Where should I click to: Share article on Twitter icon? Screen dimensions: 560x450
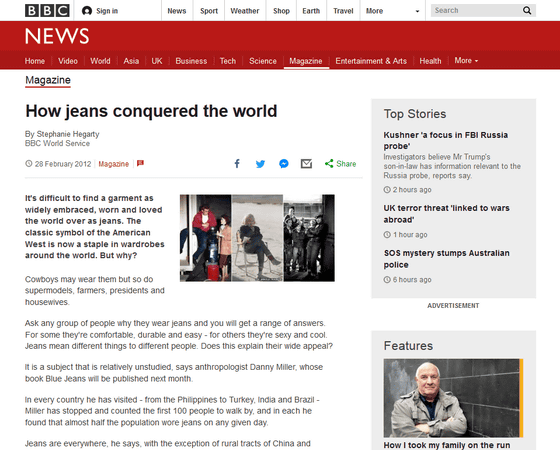pyautogui.click(x=260, y=164)
